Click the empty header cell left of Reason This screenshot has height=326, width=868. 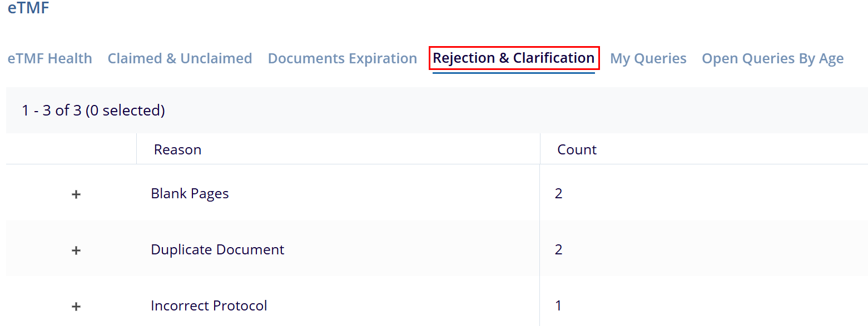click(x=71, y=149)
